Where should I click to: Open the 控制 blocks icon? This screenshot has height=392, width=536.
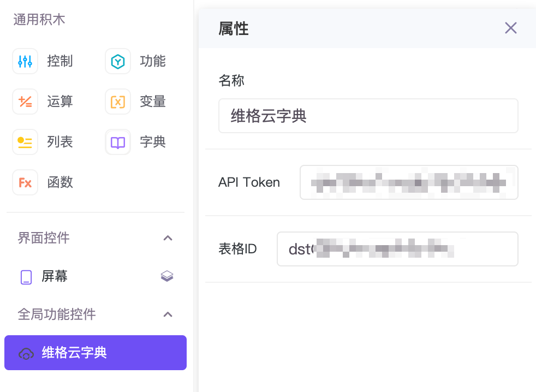tap(25, 61)
